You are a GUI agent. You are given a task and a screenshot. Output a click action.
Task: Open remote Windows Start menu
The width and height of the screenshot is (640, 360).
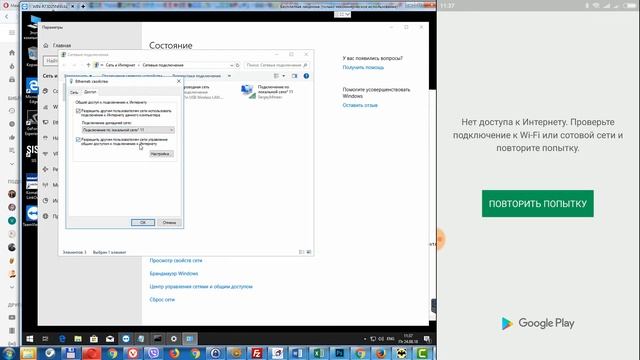pyautogui.click(x=29, y=339)
